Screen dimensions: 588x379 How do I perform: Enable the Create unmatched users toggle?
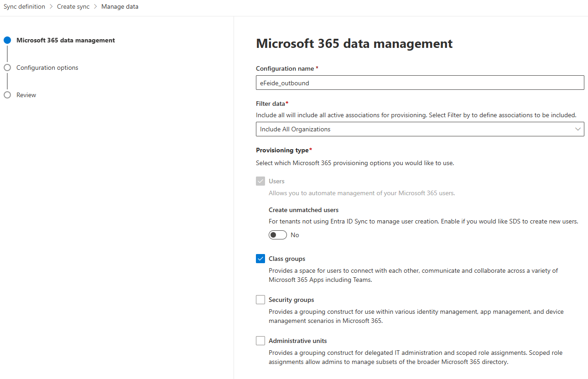click(278, 235)
